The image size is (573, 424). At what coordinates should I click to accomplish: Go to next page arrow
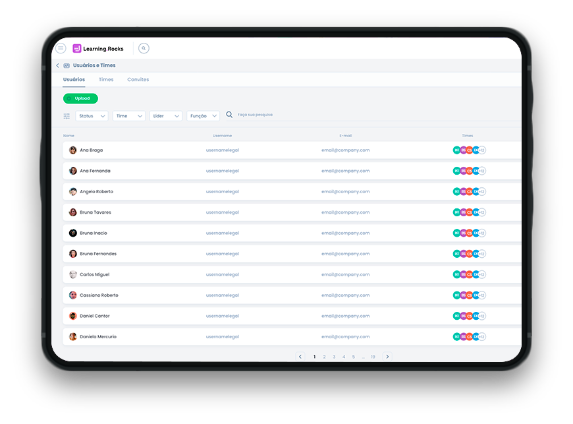(x=387, y=356)
